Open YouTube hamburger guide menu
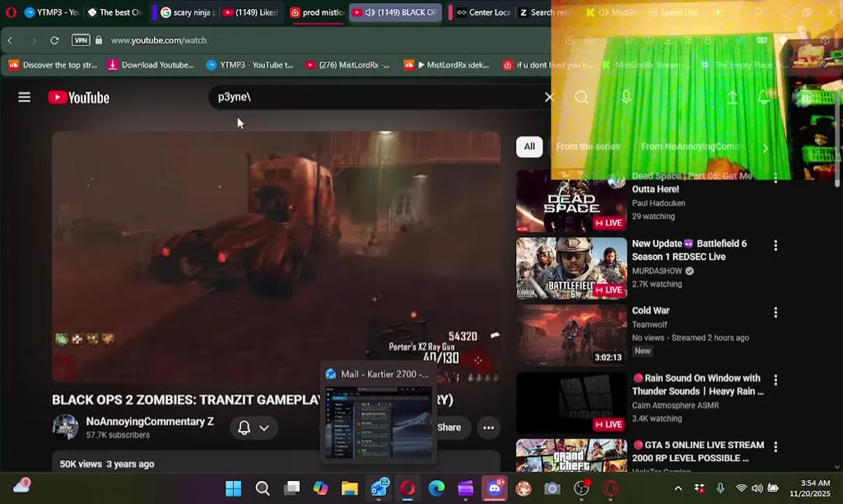 [25, 97]
